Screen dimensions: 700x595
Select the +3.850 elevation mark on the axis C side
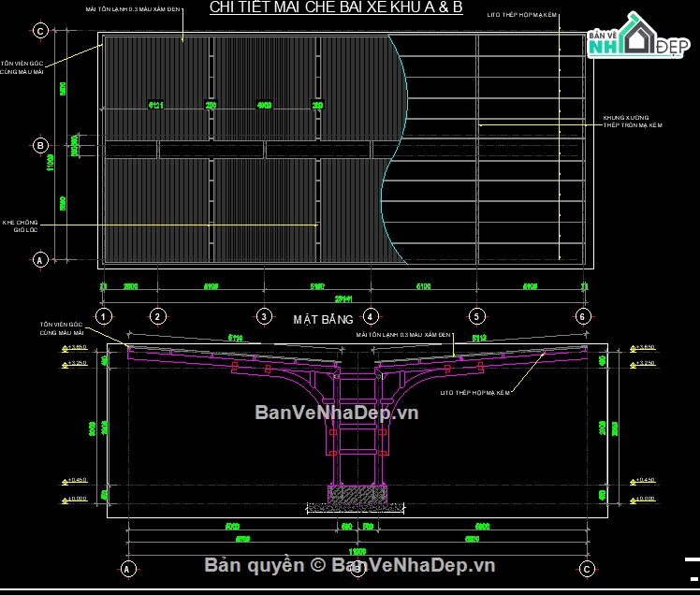[x=642, y=348]
